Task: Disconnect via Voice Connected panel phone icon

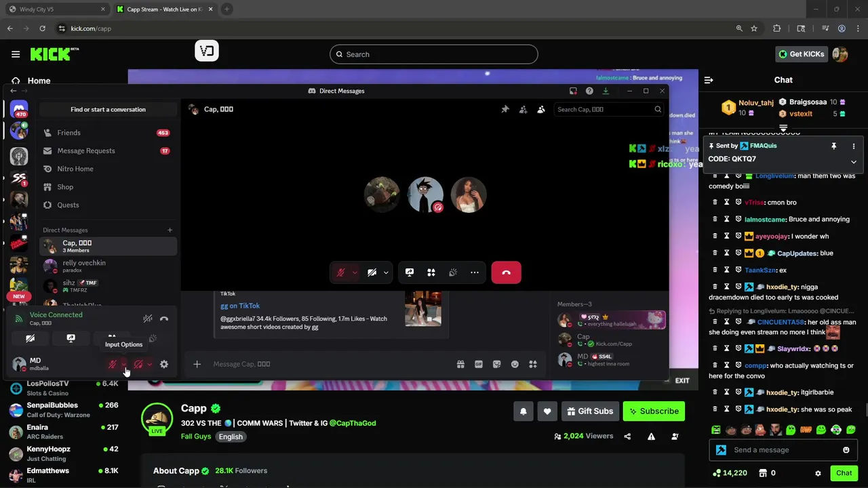Action: click(x=164, y=319)
